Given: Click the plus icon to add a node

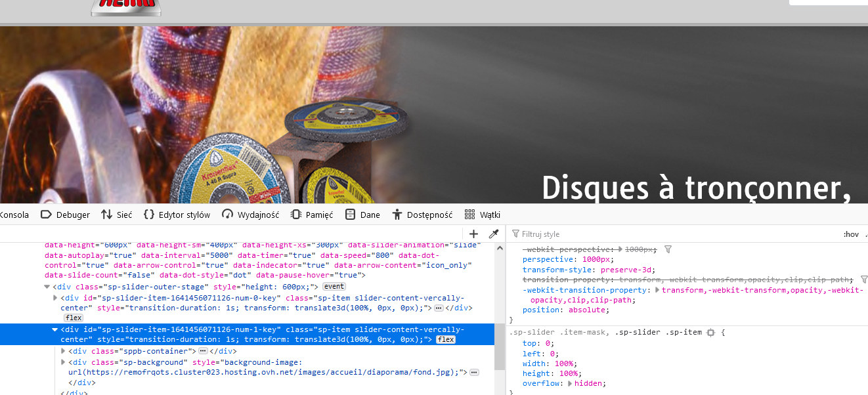Looking at the screenshot, I should coord(473,234).
